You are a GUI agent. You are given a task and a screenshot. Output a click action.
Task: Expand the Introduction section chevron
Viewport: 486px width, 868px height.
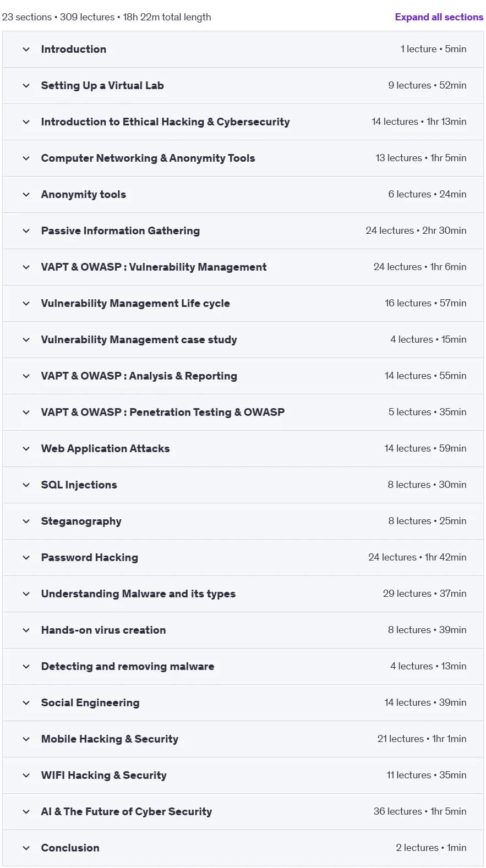coord(26,50)
